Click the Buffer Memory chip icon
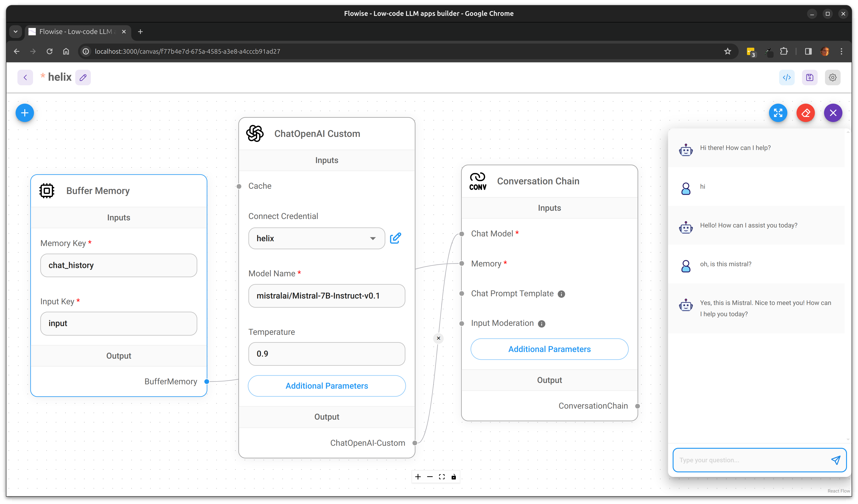The height and width of the screenshot is (504, 858). 47,191
